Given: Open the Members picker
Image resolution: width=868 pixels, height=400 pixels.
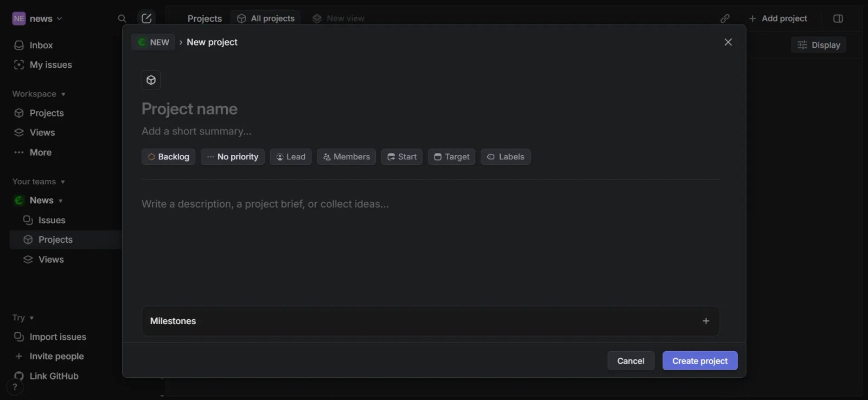Looking at the screenshot, I should tap(346, 157).
